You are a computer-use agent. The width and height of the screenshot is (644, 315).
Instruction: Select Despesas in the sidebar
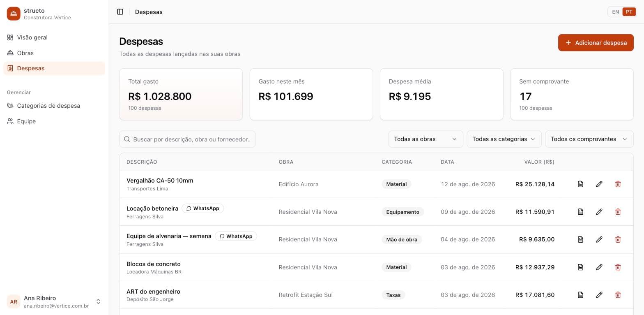pyautogui.click(x=54, y=68)
